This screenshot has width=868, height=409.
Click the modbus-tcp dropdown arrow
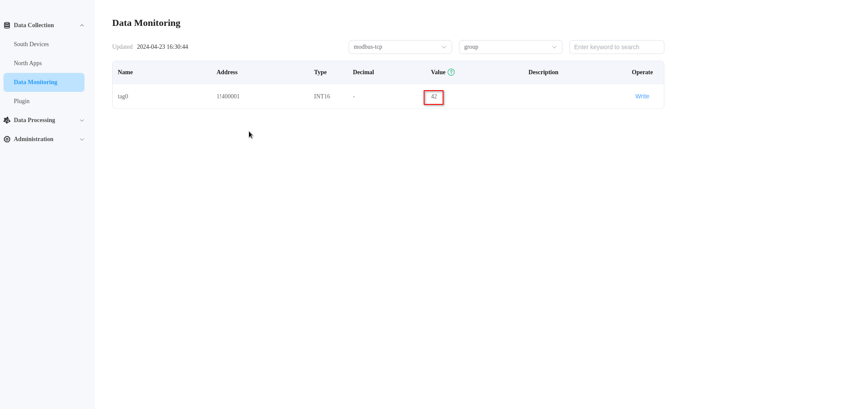point(443,47)
